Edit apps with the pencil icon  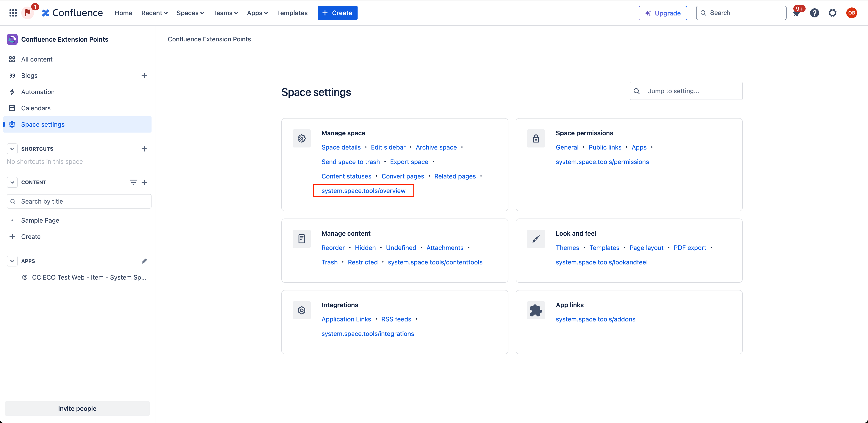point(144,261)
